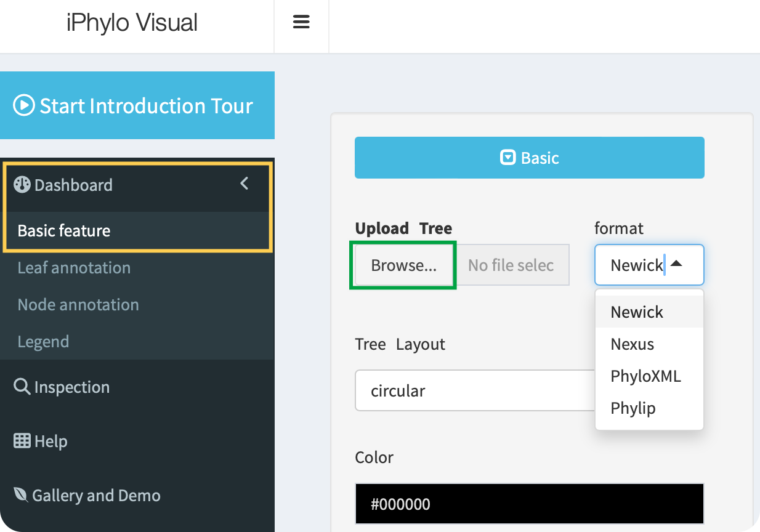This screenshot has width=760, height=532.
Task: Open the format dropdown showing Newick
Action: 649,265
